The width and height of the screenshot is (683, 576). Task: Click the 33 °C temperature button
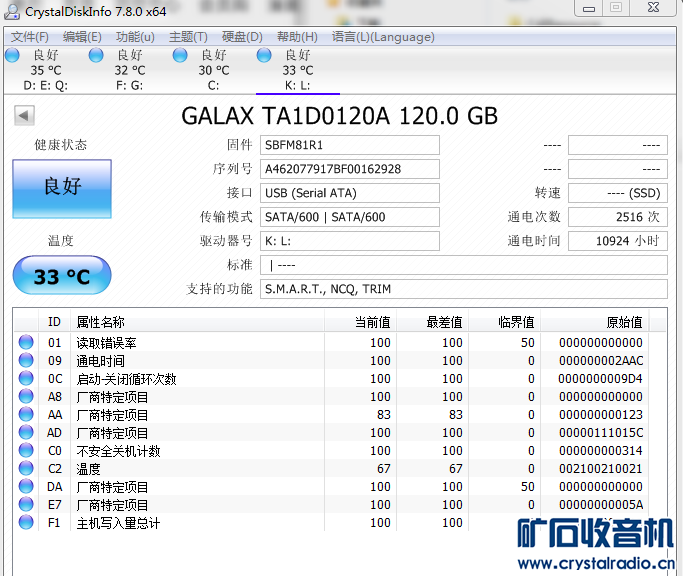pyautogui.click(x=62, y=276)
